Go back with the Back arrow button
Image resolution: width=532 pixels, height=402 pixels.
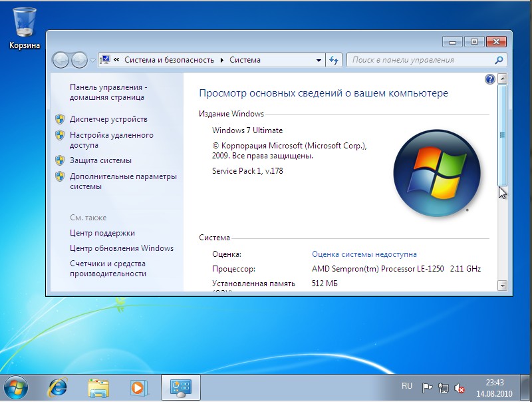[61, 60]
